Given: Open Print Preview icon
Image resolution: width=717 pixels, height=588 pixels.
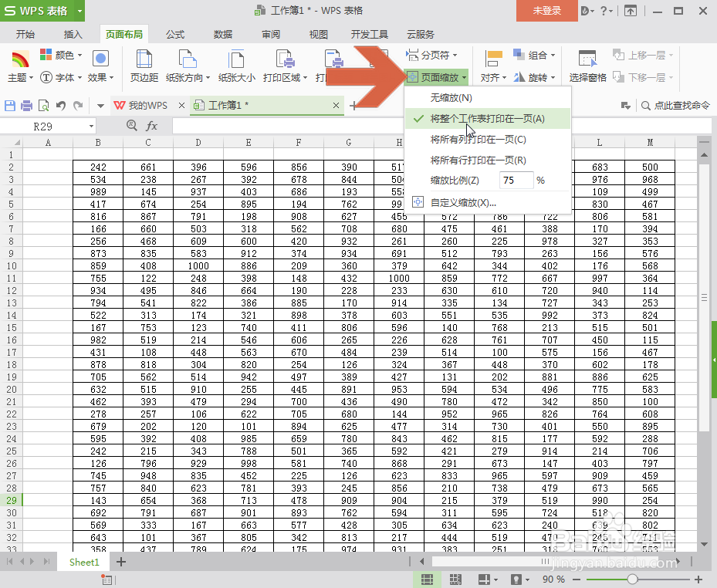Looking at the screenshot, I should [43, 106].
